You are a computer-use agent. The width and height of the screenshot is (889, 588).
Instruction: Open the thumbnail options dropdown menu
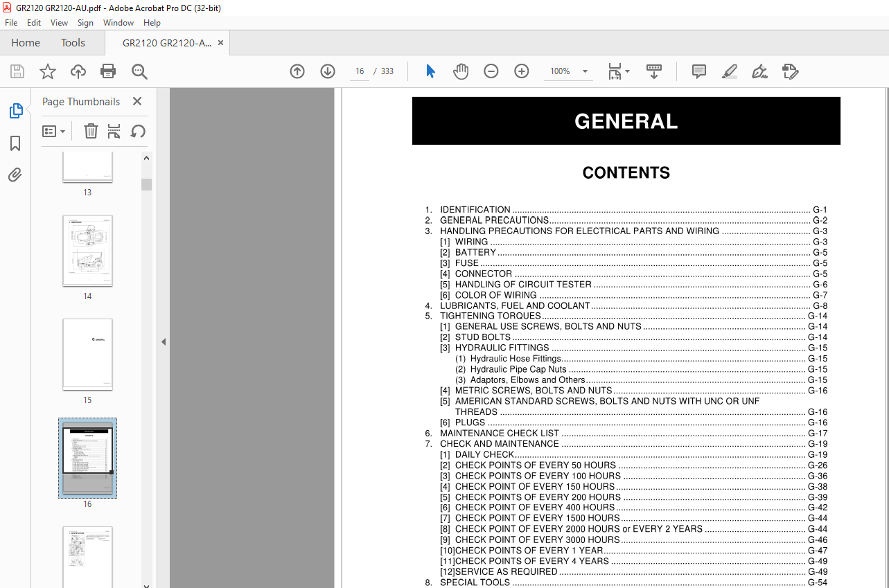point(54,131)
